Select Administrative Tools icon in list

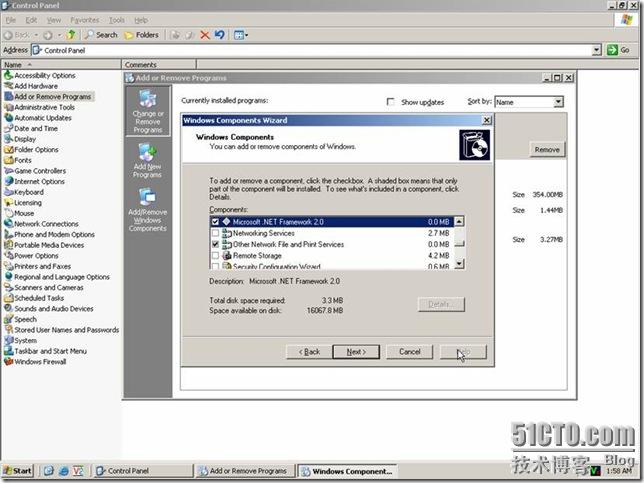tap(9, 107)
